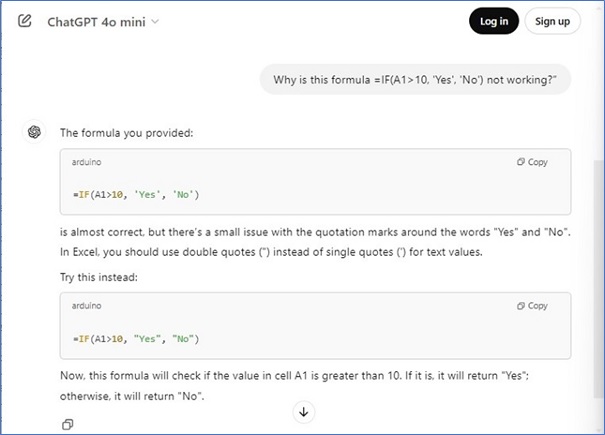605x435 pixels.
Task: Click the copy response icon below the answer
Action: pos(67,424)
